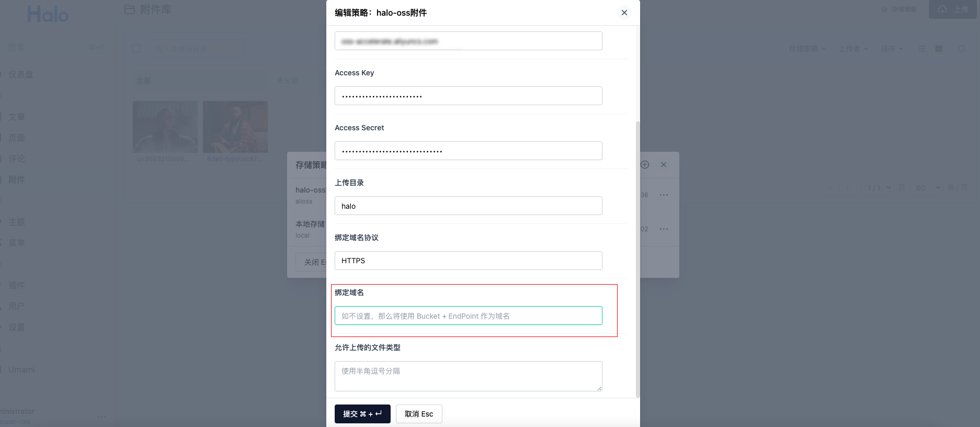Screen dimensions: 980x427
Task: Click the blurred endpoint field at the top
Action: pos(468,41)
